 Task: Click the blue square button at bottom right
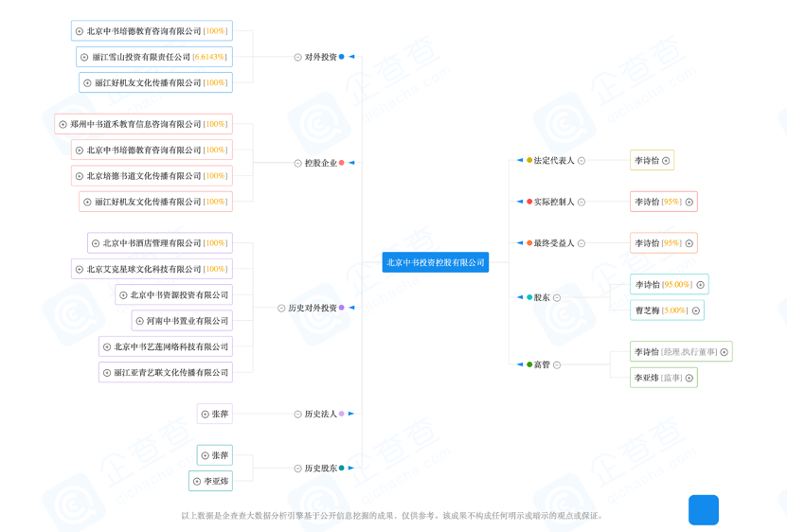[703, 509]
